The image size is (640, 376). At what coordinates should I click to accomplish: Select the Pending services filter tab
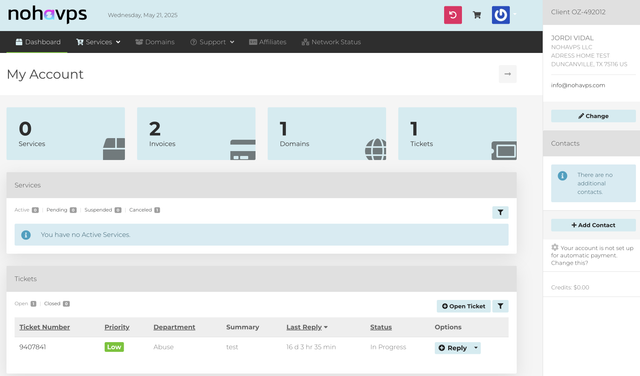pos(61,210)
